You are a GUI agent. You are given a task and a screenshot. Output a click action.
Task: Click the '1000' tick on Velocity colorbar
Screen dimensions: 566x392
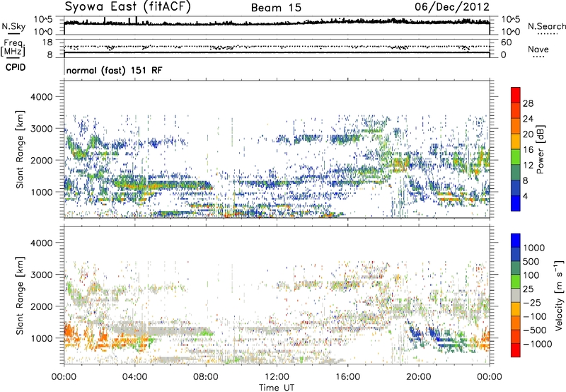[x=533, y=248]
